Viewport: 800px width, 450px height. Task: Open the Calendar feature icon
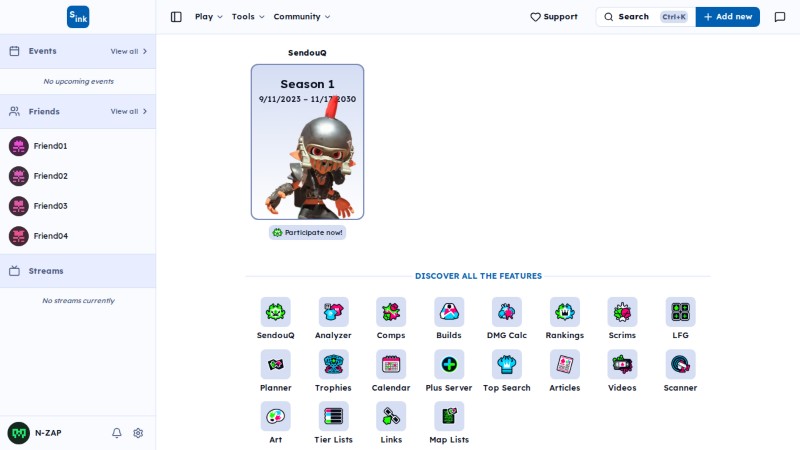[391, 364]
